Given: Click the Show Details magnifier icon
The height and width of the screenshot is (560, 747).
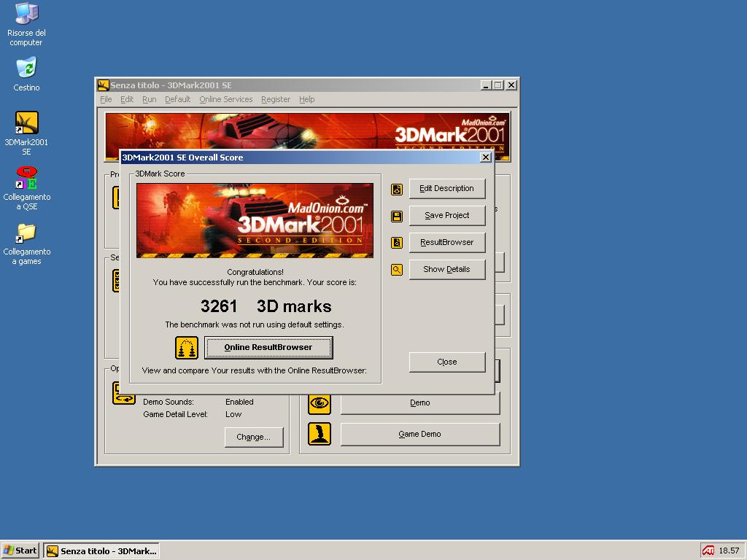Looking at the screenshot, I should [x=397, y=270].
